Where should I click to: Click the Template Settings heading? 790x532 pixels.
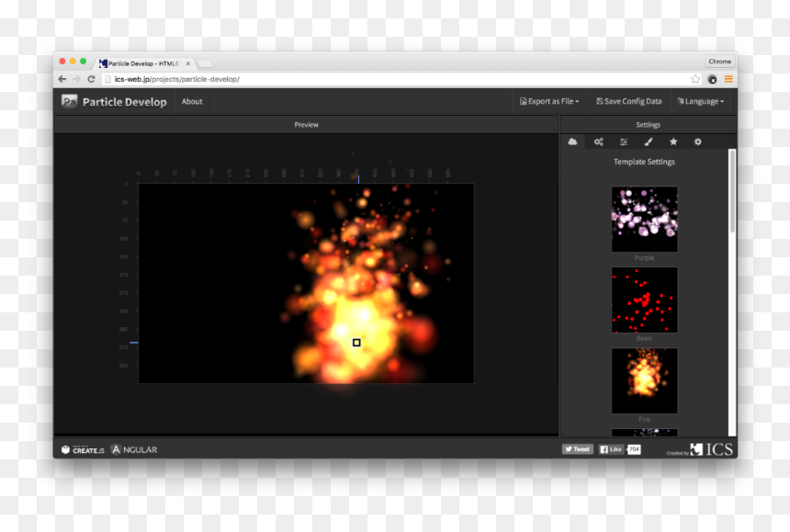tap(644, 162)
